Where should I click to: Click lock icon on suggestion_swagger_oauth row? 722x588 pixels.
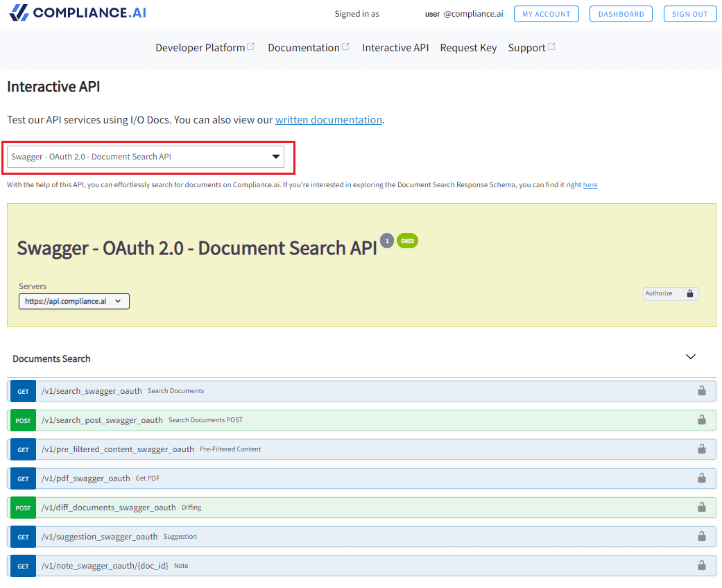[701, 536]
